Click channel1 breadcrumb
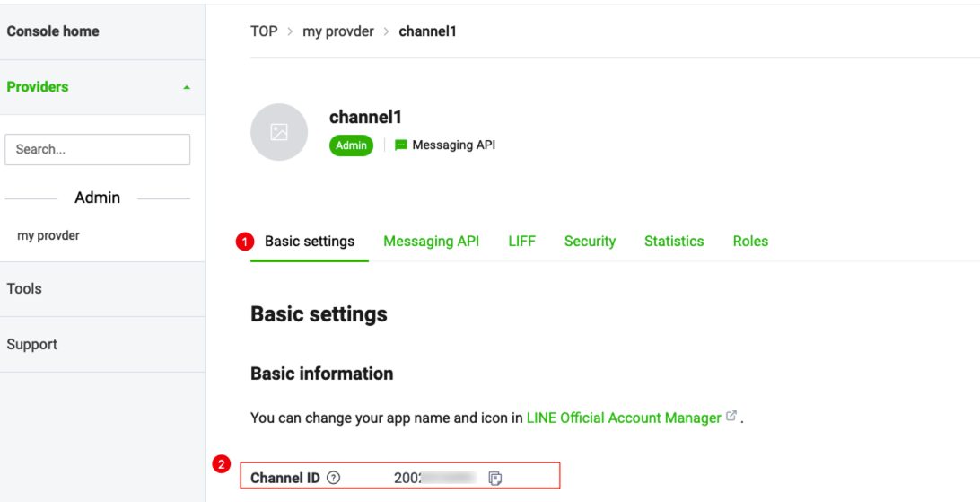 (427, 31)
